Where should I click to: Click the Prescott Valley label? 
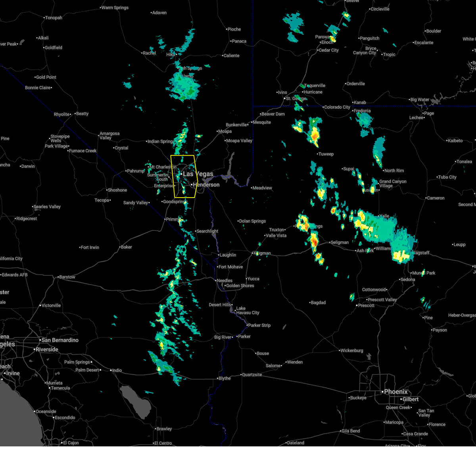pyautogui.click(x=382, y=300)
